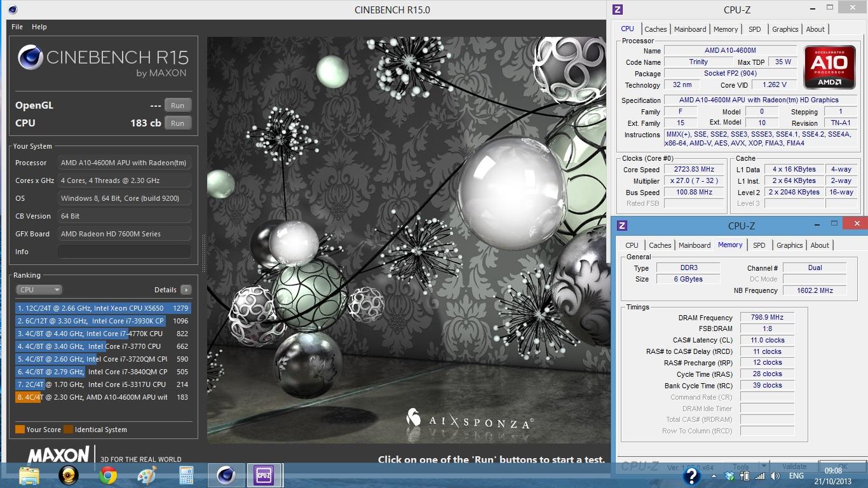868x488 pixels.
Task: Open Mainboard tab in CPU-Z Memory window
Action: click(695, 245)
